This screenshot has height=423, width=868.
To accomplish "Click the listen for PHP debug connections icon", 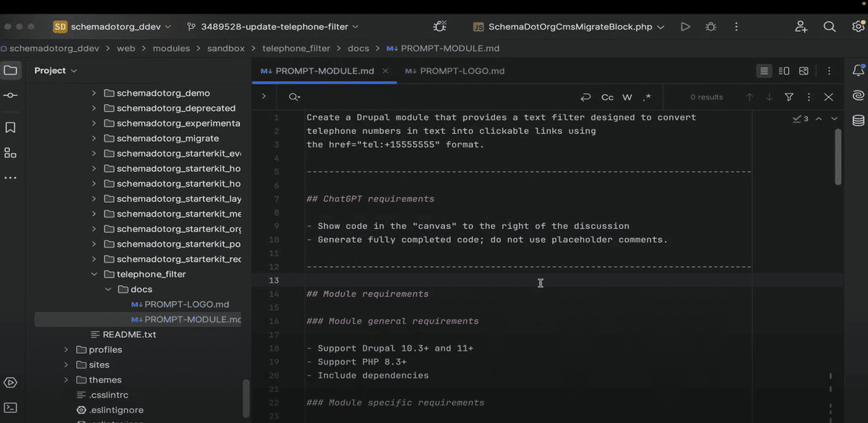I will pyautogui.click(x=440, y=26).
